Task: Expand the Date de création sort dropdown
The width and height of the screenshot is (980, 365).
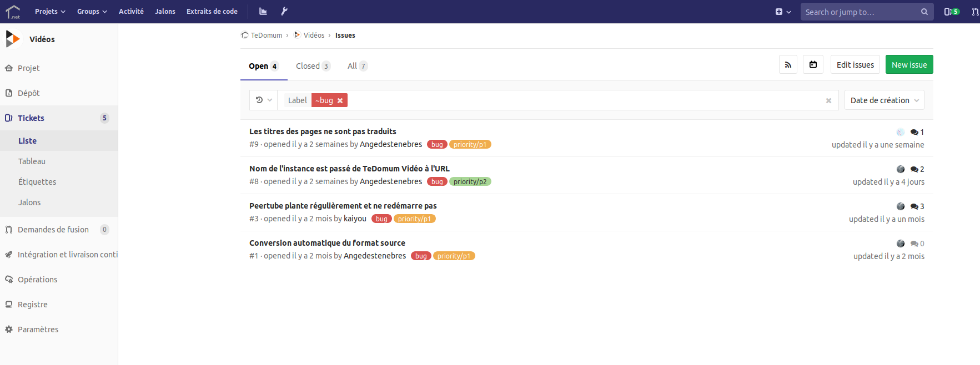Action: point(884,100)
